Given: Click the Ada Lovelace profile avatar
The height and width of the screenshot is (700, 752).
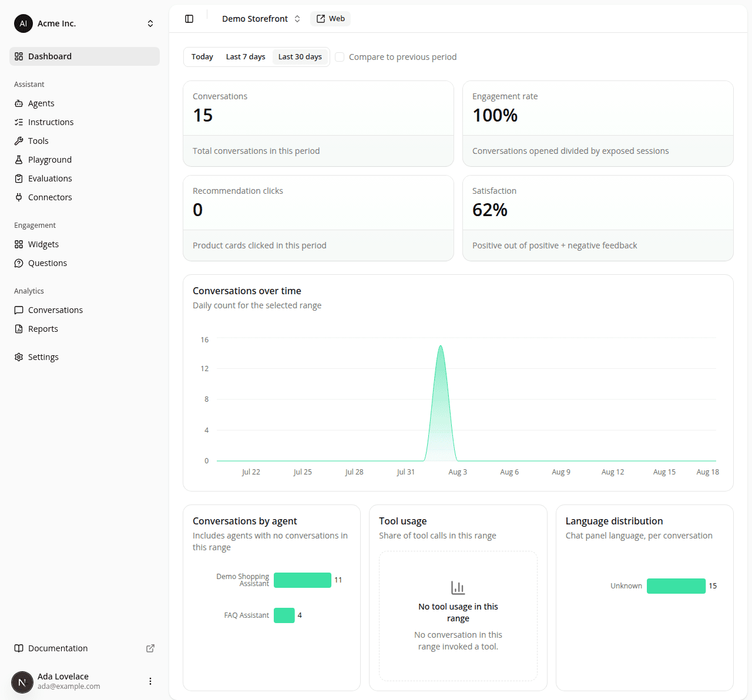Looking at the screenshot, I should tap(22, 682).
